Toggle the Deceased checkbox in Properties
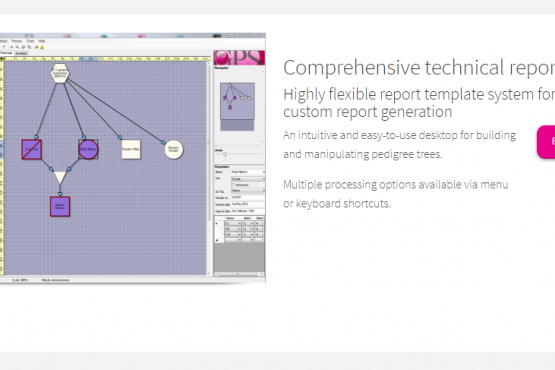Image resolution: width=555 pixels, height=370 pixels. pos(233,185)
